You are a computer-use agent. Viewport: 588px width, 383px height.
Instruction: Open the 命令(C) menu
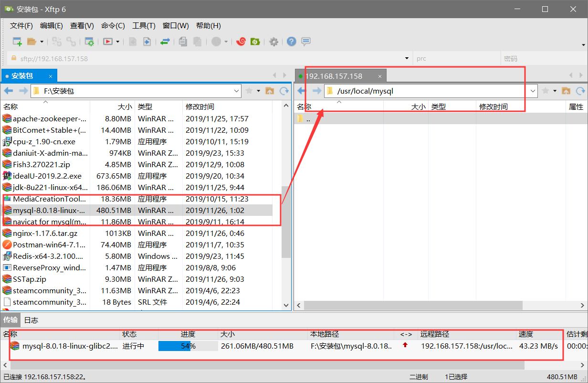coord(113,26)
